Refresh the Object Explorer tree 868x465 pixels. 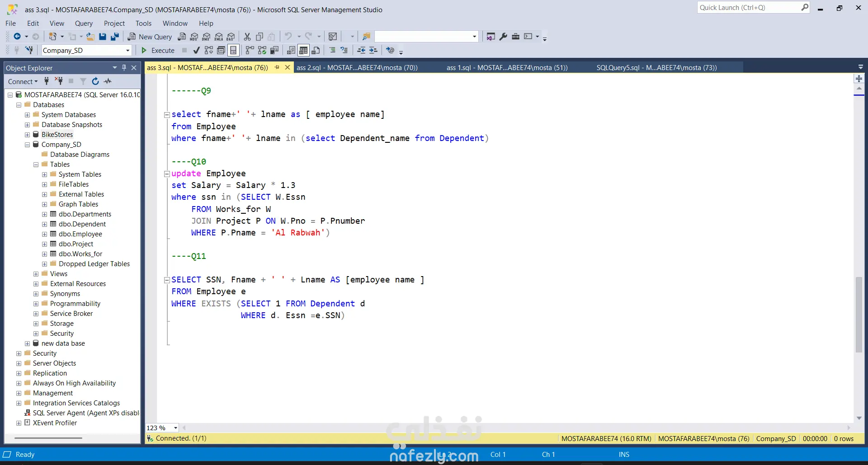(x=95, y=81)
